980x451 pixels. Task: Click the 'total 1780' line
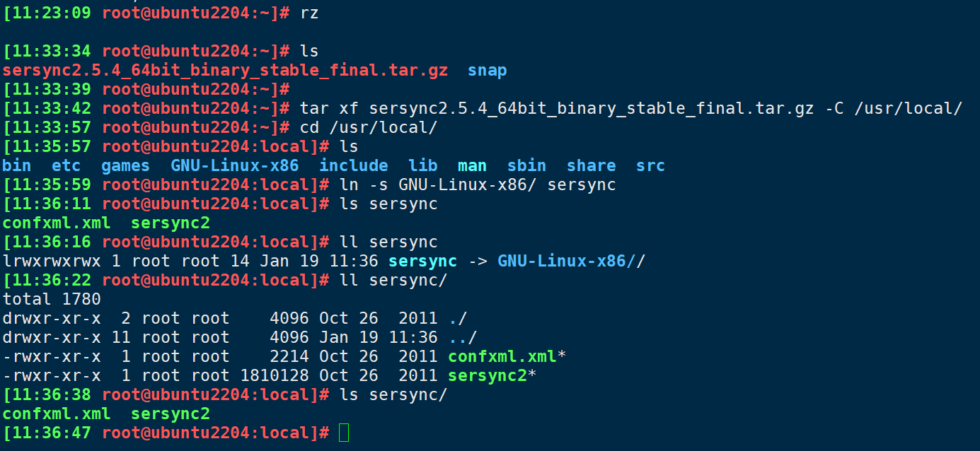coord(52,299)
